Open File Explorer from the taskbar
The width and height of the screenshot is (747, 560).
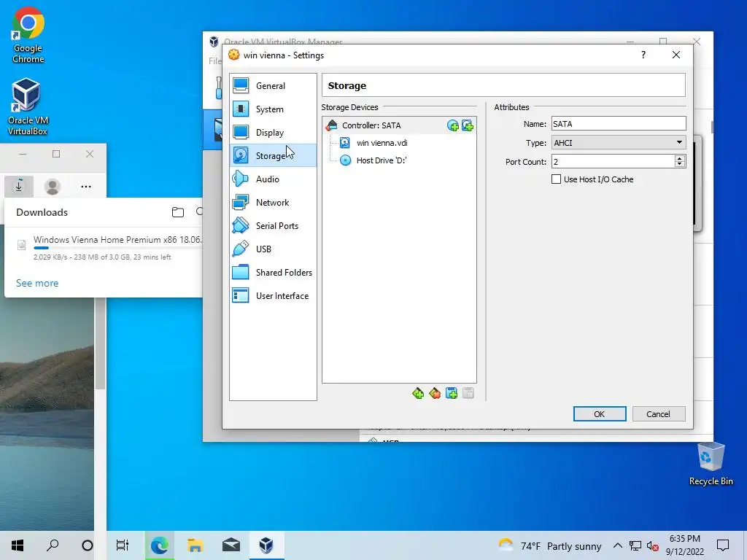[x=196, y=545]
